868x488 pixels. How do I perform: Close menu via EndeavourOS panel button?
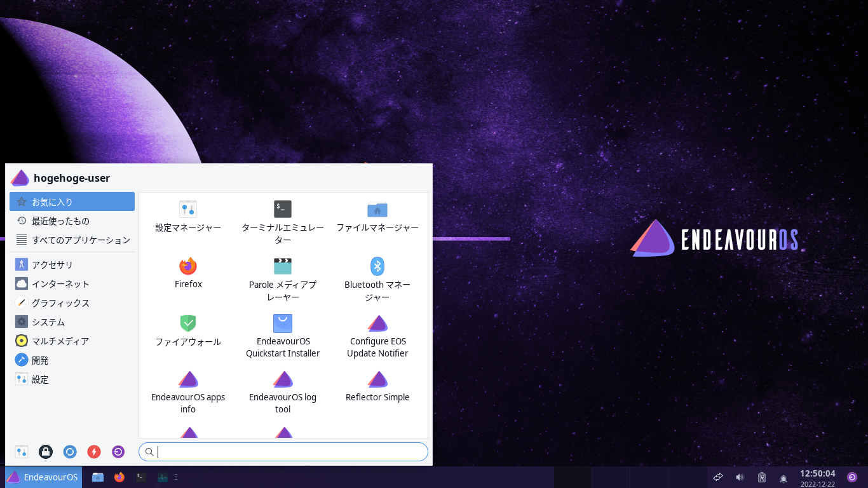[43, 477]
